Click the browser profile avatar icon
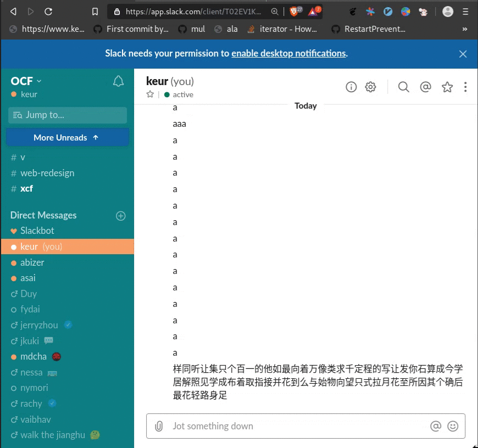Screen dimensions: 478x448 [448, 12]
